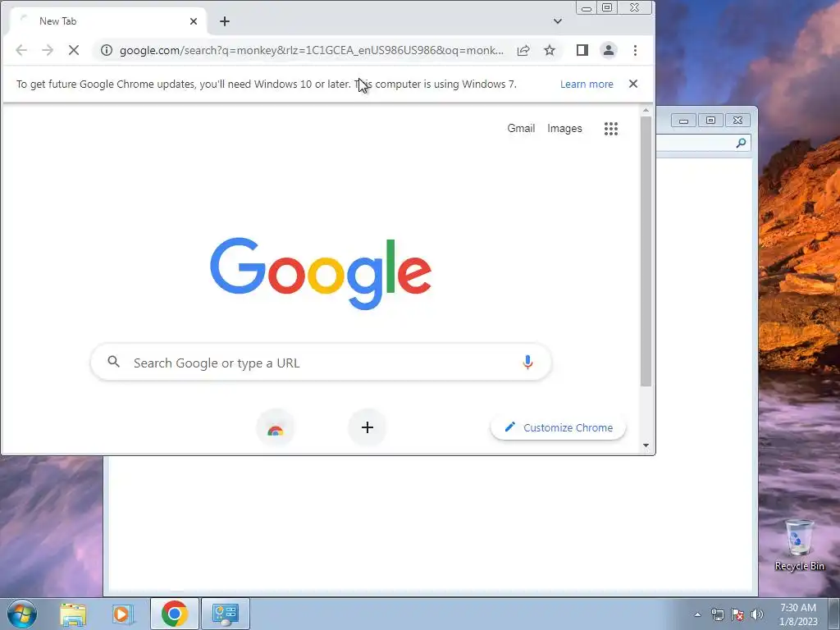Click the page scrollbar up arrow
This screenshot has width=840, height=630.
pos(646,111)
